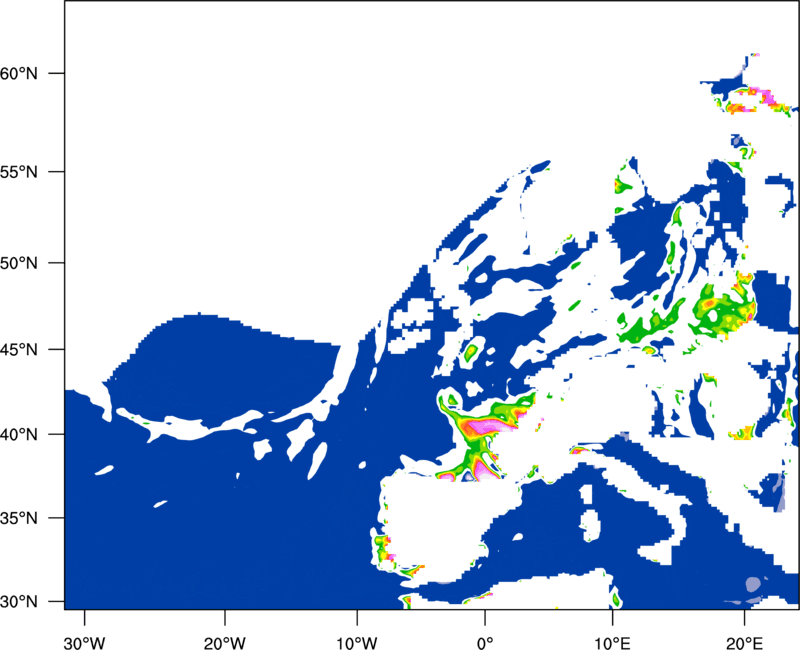Click the 10°W longitude label

coord(357,643)
